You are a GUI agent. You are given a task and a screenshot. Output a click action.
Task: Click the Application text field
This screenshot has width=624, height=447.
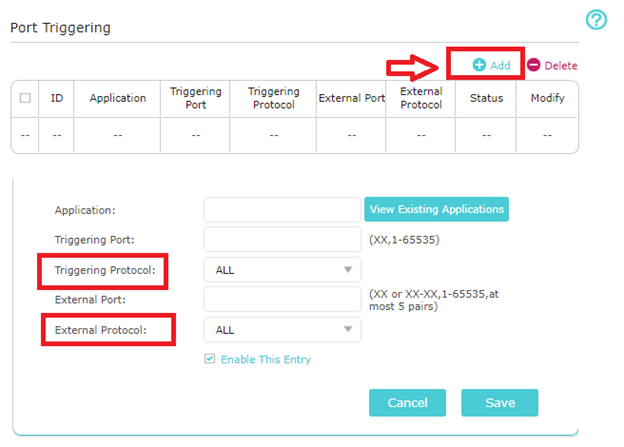click(283, 209)
